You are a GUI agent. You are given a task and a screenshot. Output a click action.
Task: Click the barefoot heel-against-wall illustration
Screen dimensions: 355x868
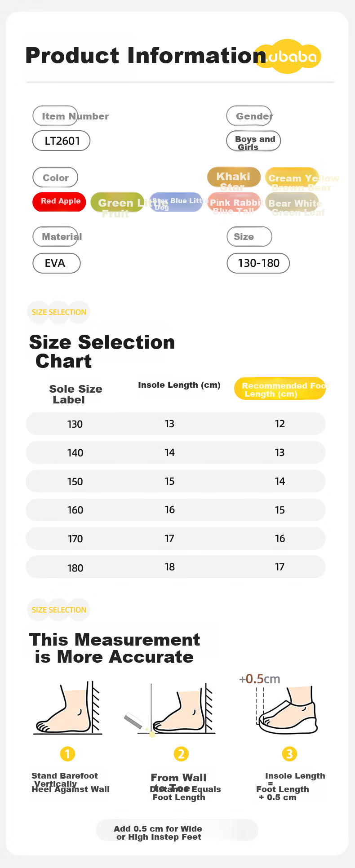click(x=68, y=708)
